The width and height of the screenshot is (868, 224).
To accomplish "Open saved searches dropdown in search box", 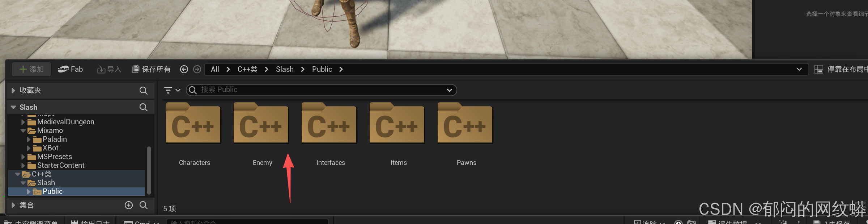I will (450, 90).
